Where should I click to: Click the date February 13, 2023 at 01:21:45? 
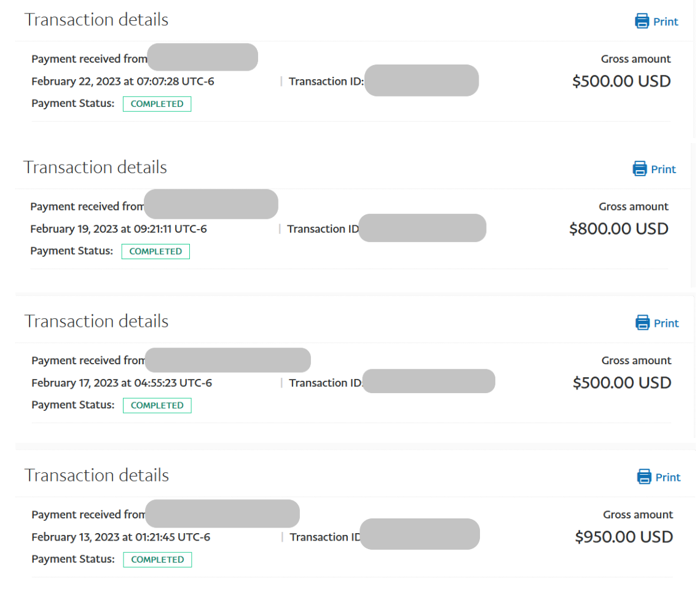(120, 537)
